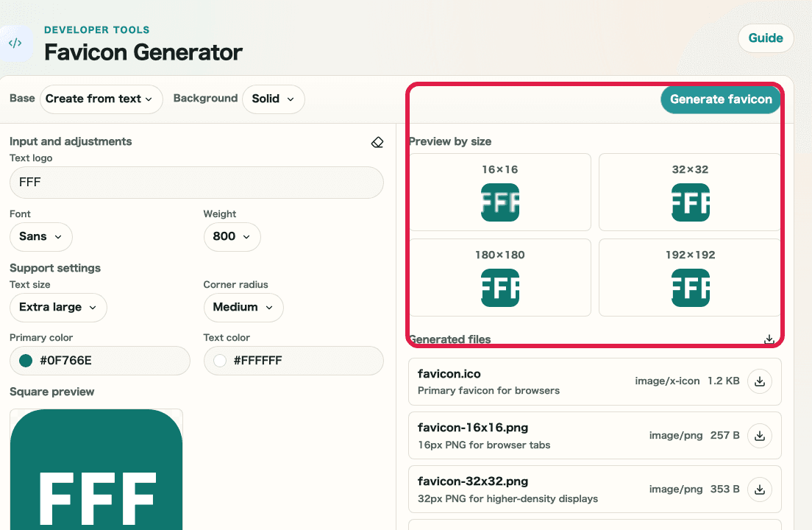
Task: Expand the Text size dropdown
Action: click(x=58, y=307)
